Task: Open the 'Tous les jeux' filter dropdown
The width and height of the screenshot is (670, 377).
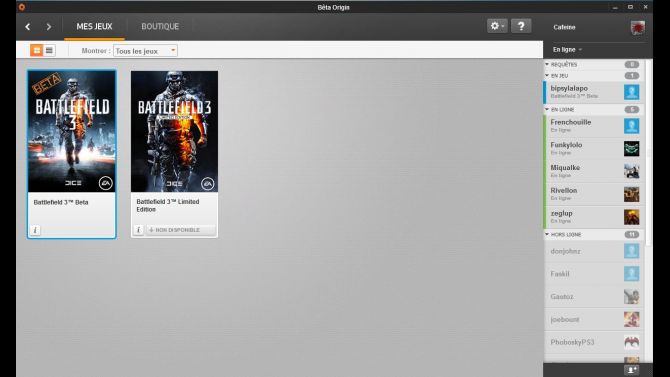Action: click(145, 51)
